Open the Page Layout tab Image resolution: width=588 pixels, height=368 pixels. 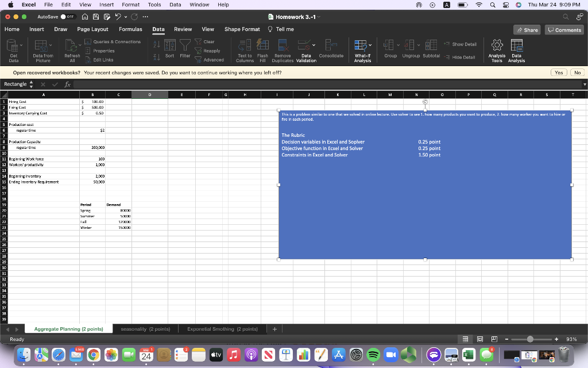pyautogui.click(x=92, y=29)
